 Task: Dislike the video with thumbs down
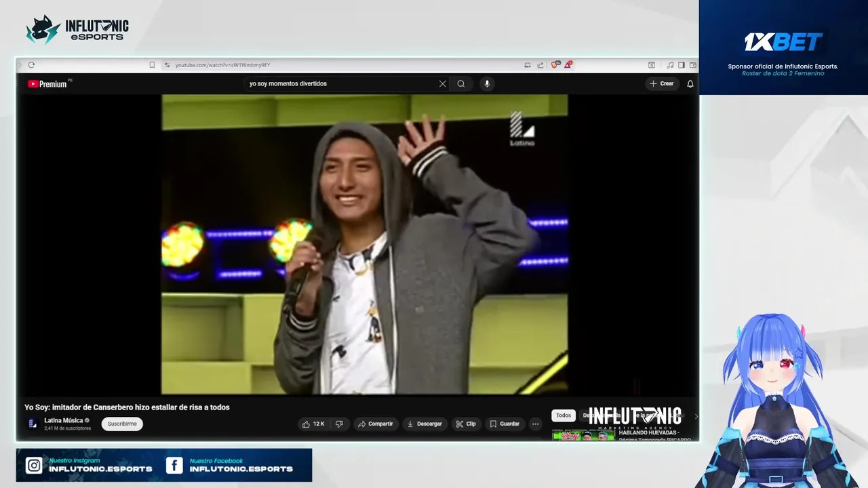[x=340, y=424]
